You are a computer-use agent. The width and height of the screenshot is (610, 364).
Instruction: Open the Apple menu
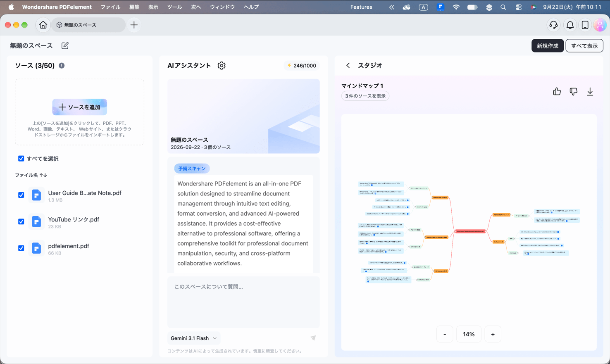pyautogui.click(x=11, y=7)
